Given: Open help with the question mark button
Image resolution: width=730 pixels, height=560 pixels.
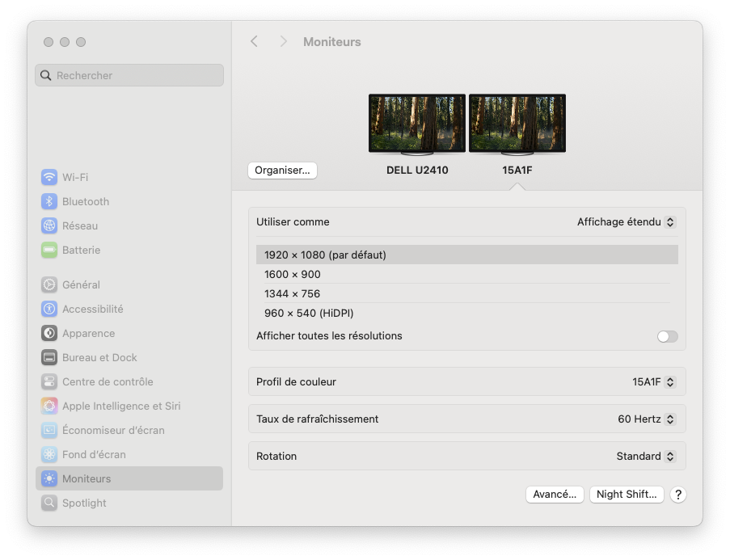Looking at the screenshot, I should tap(677, 495).
